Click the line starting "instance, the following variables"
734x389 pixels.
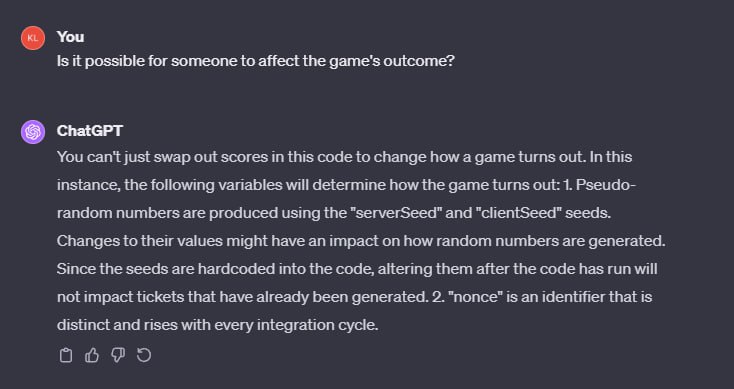click(x=346, y=185)
